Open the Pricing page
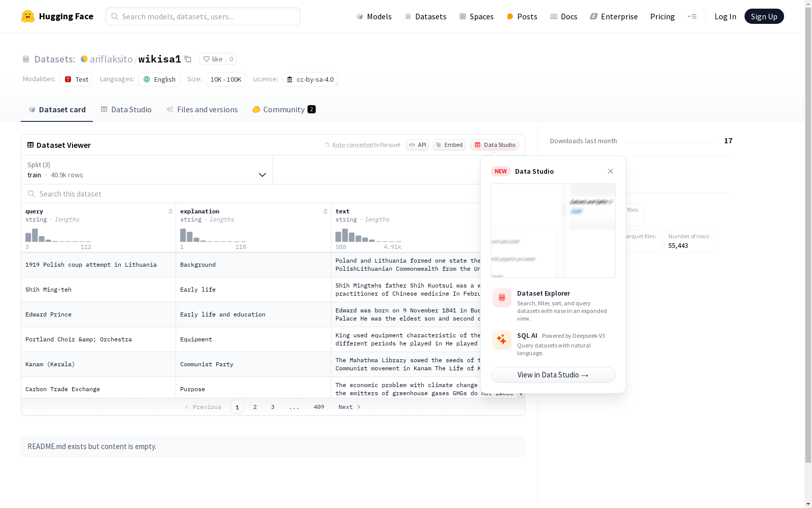Screen dimensions: 812x508 pos(662,16)
